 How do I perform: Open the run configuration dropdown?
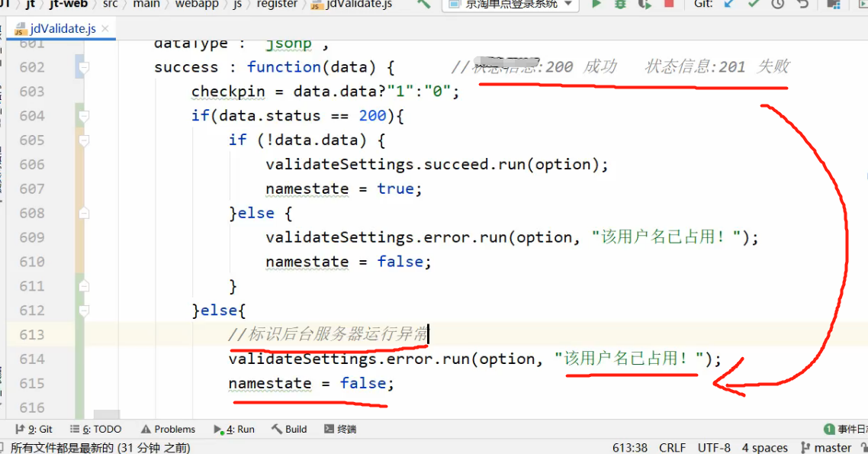click(510, 5)
